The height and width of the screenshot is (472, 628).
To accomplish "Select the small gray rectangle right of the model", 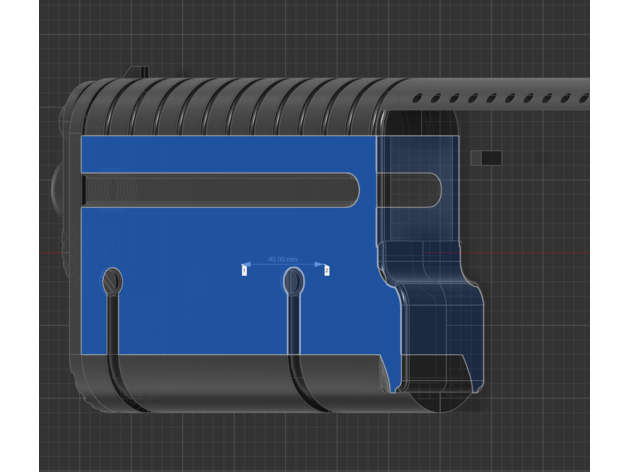I will click(489, 158).
